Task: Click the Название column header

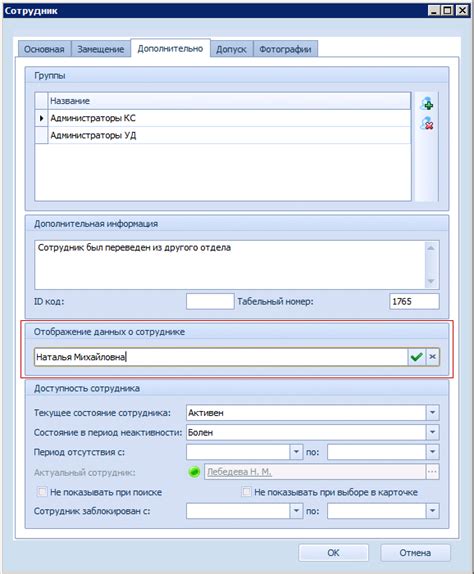Action: [x=229, y=101]
